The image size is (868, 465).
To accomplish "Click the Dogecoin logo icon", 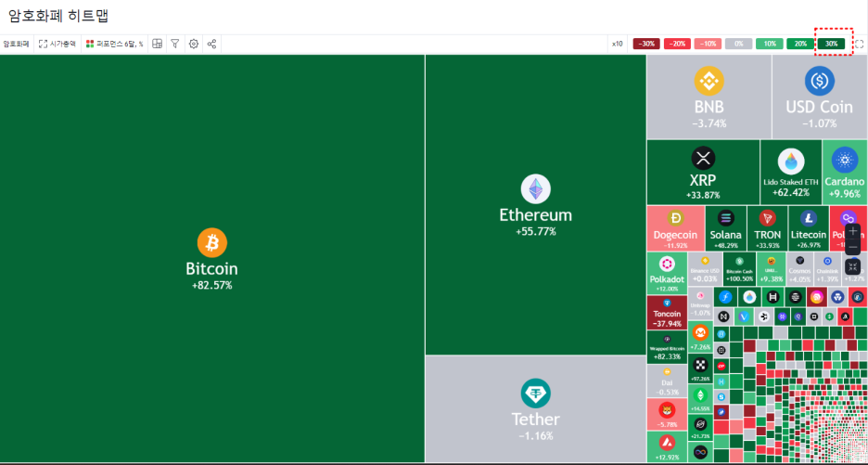I will [x=675, y=218].
